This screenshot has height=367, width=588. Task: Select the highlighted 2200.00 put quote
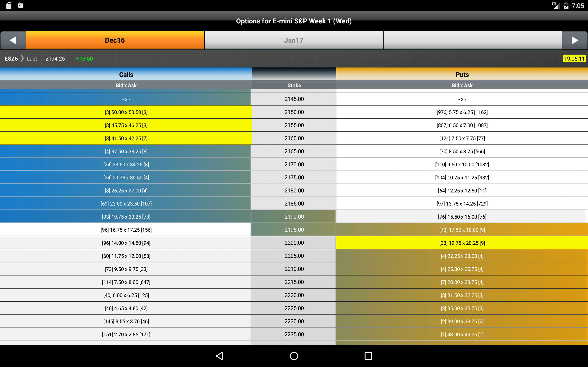(462, 243)
